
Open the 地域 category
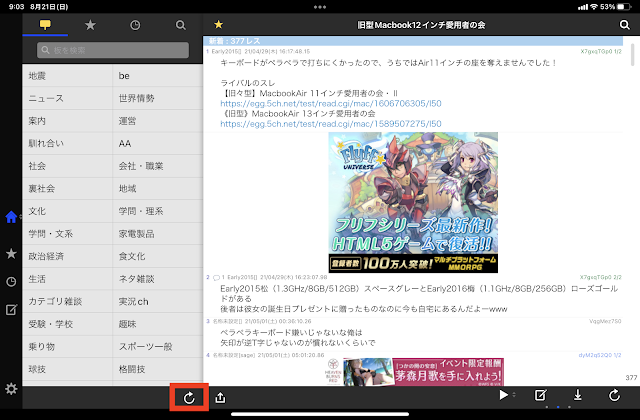(158, 189)
